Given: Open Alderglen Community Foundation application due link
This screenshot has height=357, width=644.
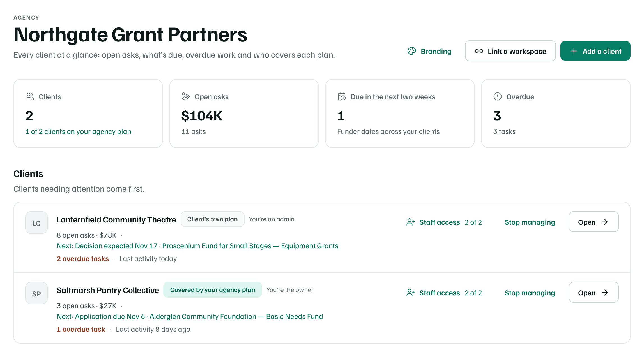Looking at the screenshot, I should (x=190, y=316).
